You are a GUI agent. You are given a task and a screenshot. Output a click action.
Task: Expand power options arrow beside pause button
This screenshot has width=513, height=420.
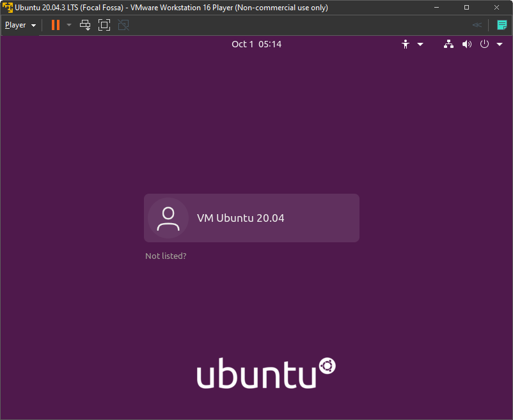(x=69, y=25)
